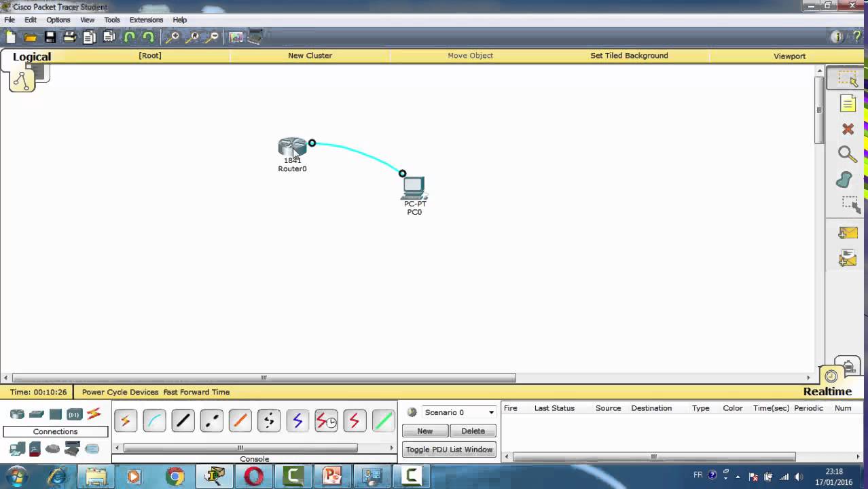This screenshot has width=868, height=489.
Task: Open the Scenario 0 dropdown
Action: pos(459,412)
